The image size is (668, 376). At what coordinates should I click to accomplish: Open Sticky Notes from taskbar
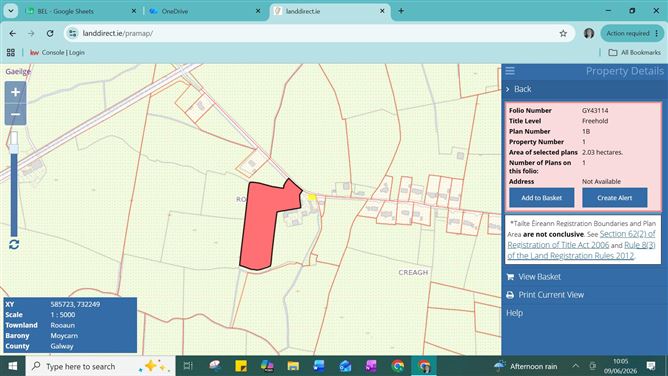pos(241,366)
